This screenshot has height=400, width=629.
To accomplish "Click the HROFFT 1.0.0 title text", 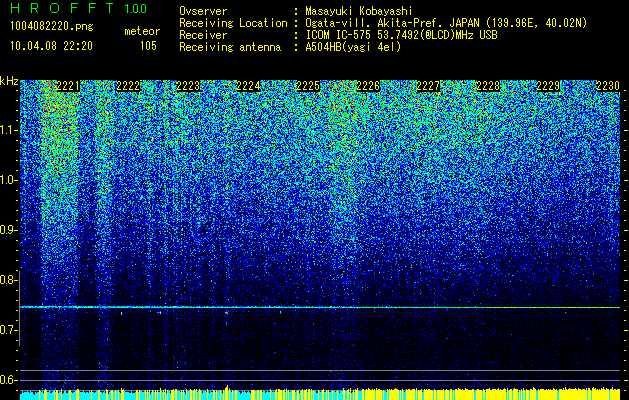I will coord(78,8).
